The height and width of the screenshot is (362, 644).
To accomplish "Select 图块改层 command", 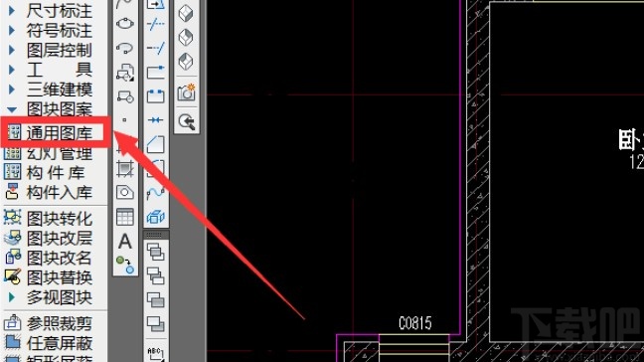I will pyautogui.click(x=48, y=239).
